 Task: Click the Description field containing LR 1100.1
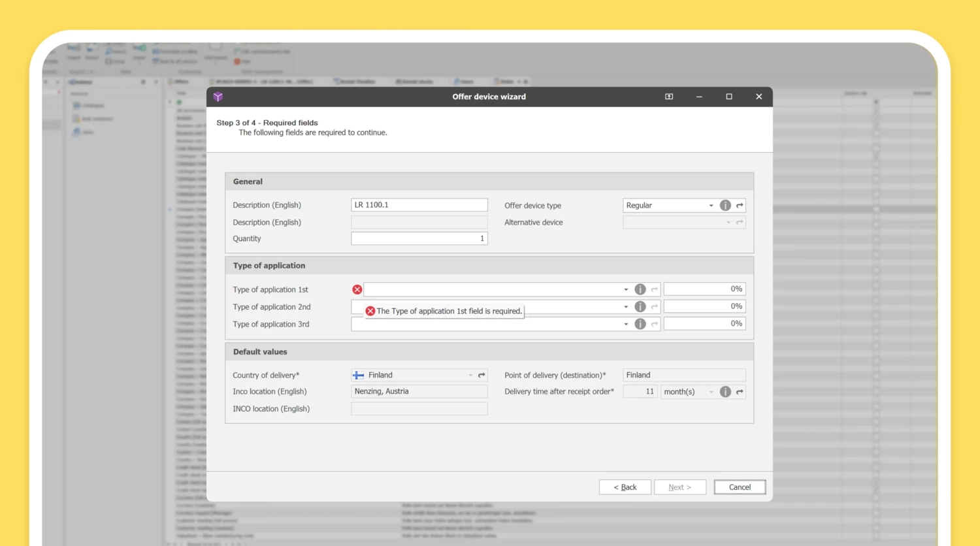tap(419, 205)
